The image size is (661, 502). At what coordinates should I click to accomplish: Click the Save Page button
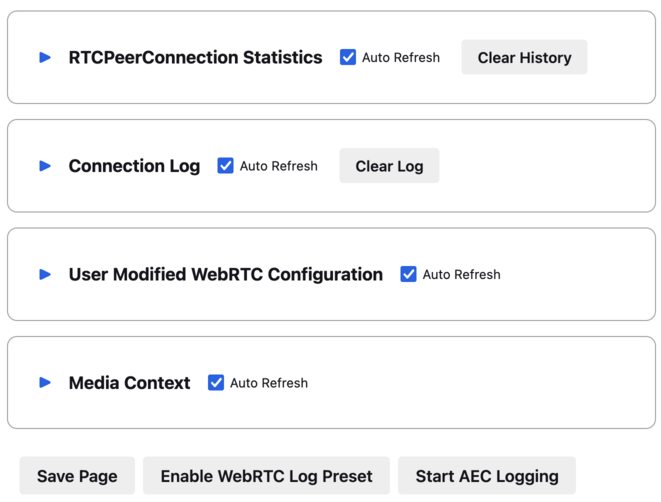pos(77,476)
